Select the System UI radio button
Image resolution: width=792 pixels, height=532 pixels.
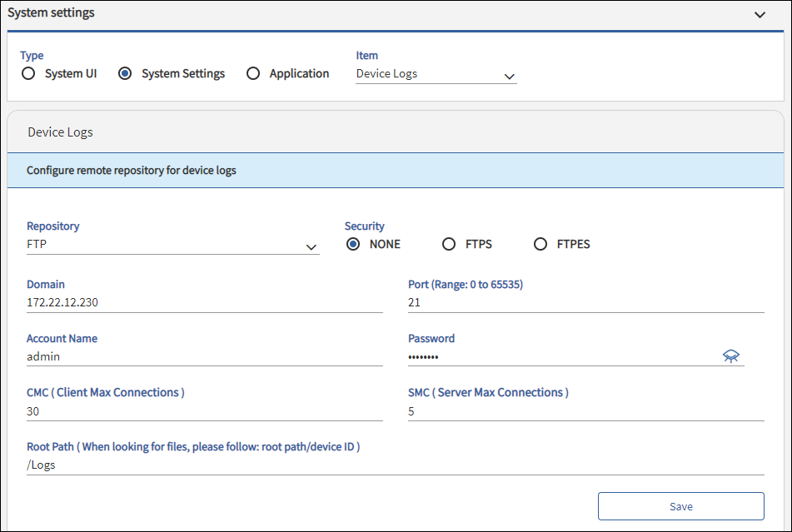[29, 73]
